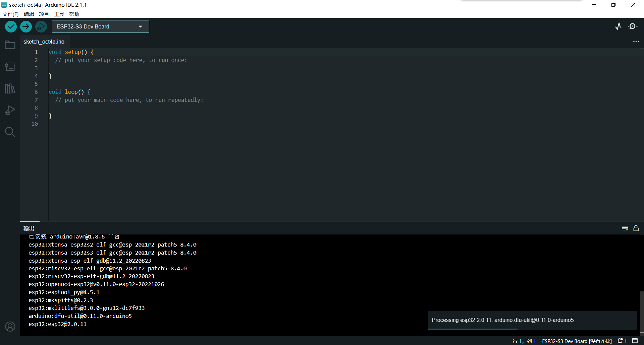644x345 pixels.
Task: Toggle the bottom panel icon in the status bar
Action: (635, 341)
